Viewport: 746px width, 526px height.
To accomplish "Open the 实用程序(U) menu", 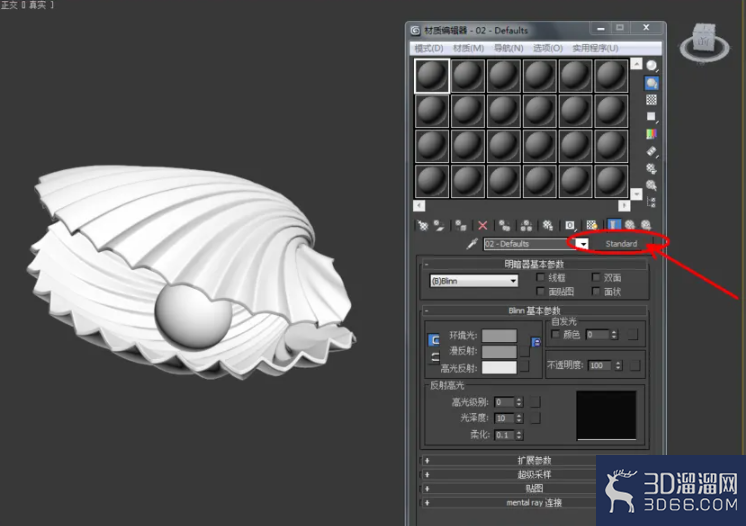I will [x=595, y=48].
